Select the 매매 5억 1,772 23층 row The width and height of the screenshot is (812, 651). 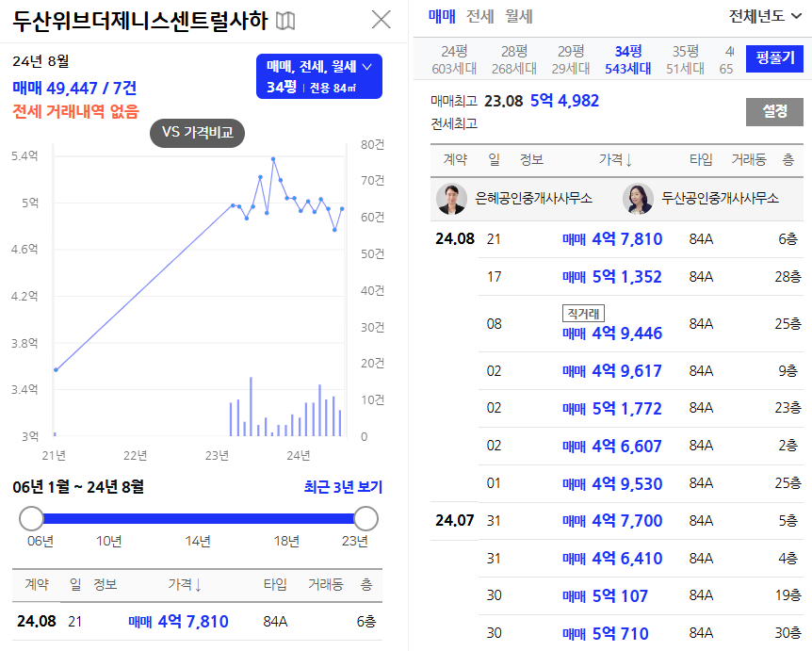pos(641,409)
